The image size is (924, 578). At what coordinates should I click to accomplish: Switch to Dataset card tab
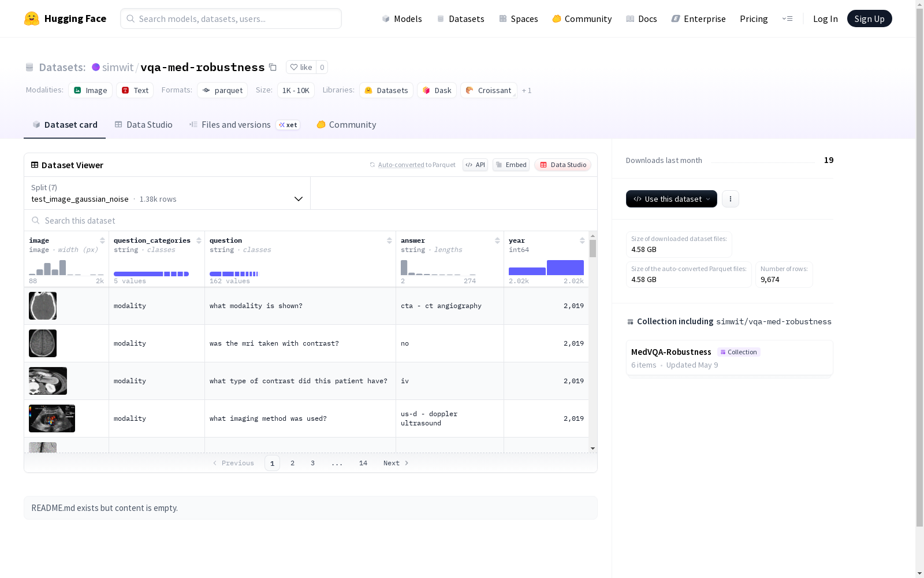65,124
